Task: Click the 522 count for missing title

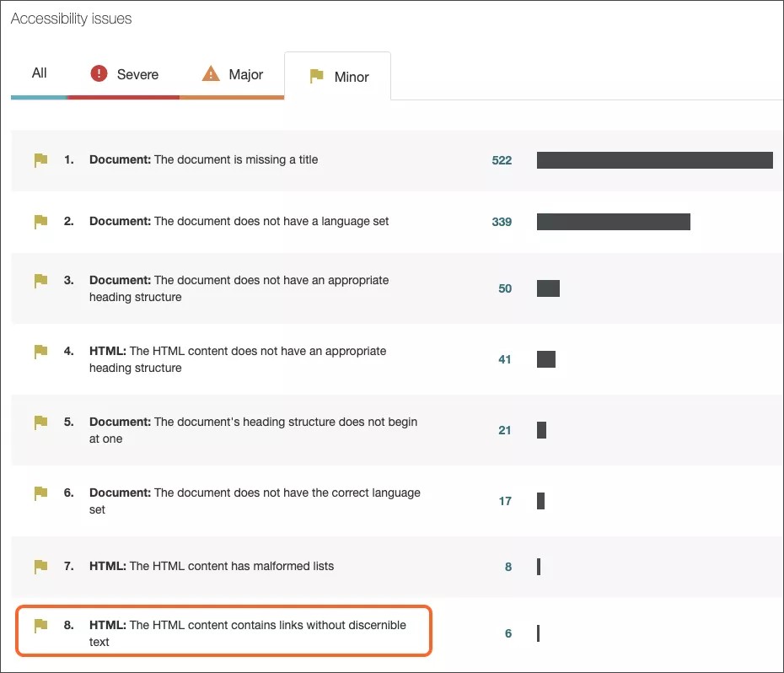Action: pos(502,160)
